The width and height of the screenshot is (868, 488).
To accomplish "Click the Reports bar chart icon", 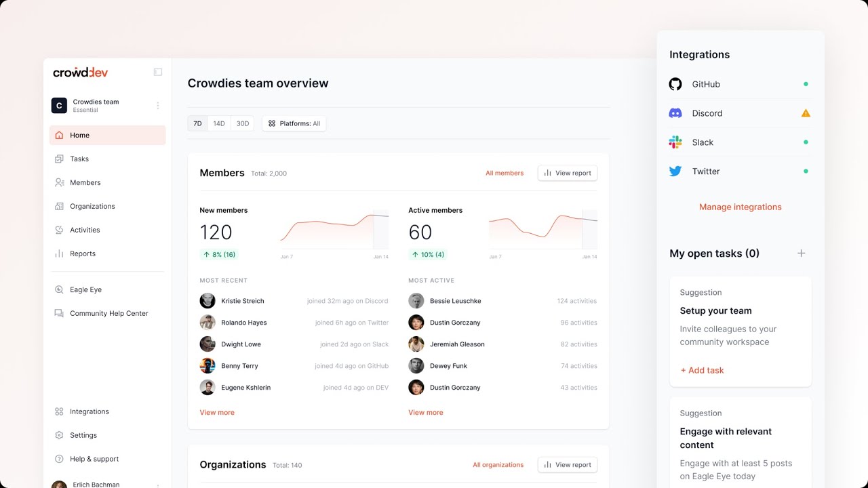I will click(x=59, y=253).
